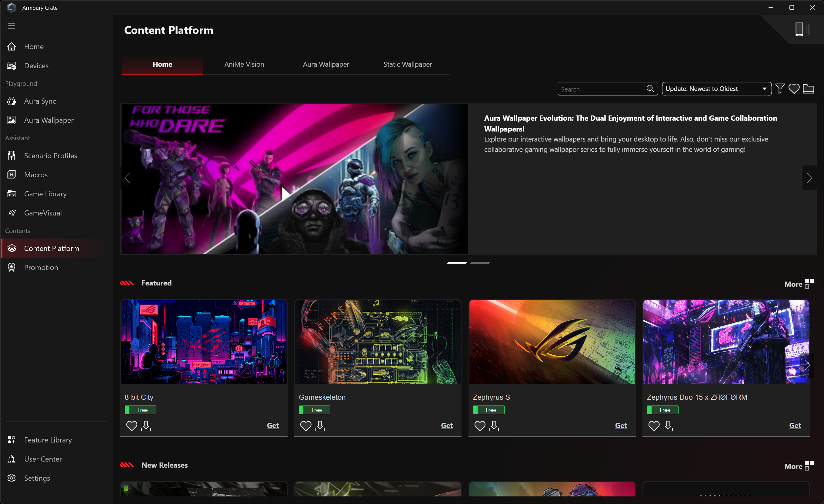Open the device phone icon top-right
824x504 pixels.
point(799,29)
